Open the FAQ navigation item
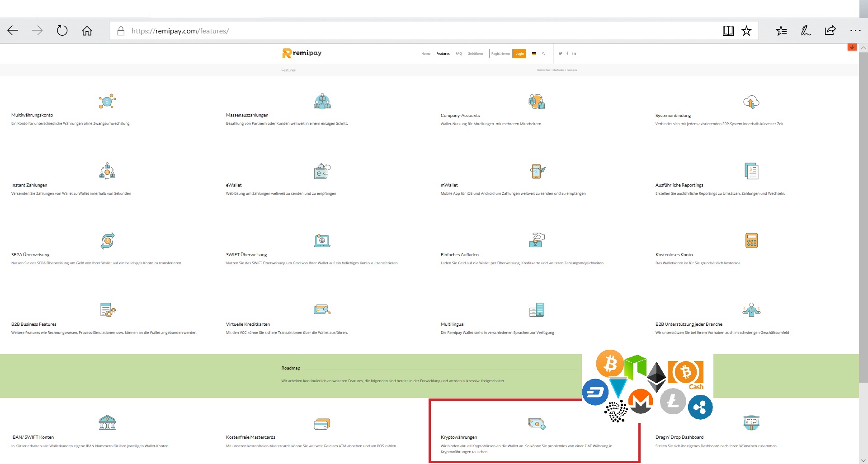Image resolution: width=868 pixels, height=464 pixels. 458,53
